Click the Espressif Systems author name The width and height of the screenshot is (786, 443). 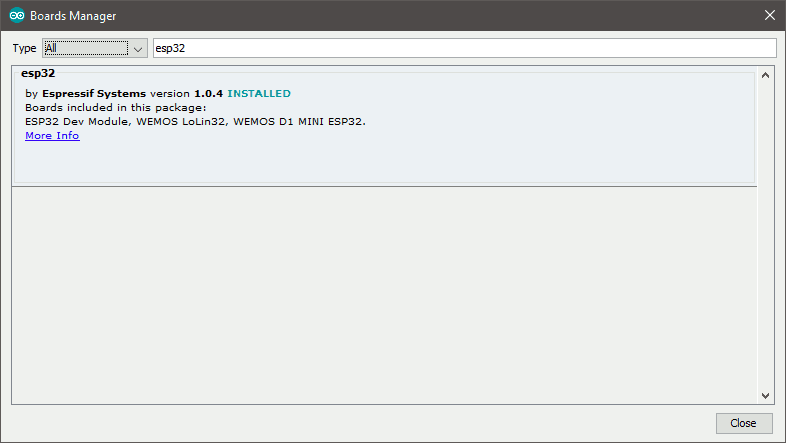coord(94,94)
